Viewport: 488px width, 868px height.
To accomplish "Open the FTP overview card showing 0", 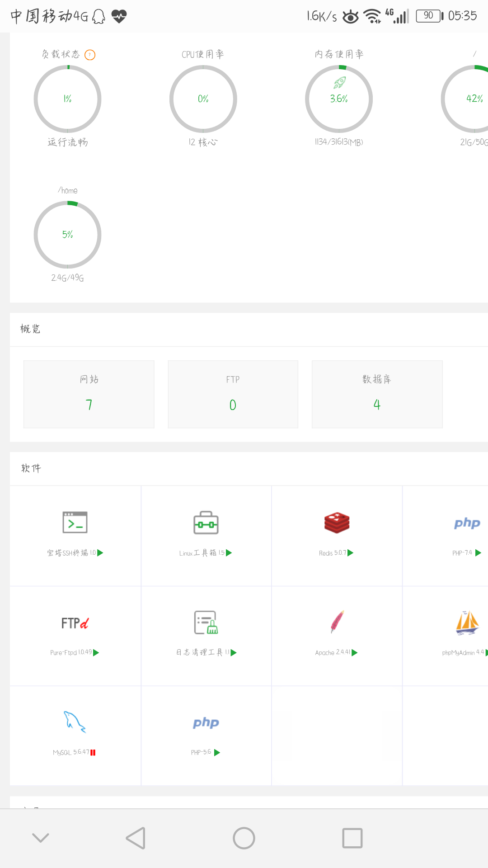I will point(233,394).
